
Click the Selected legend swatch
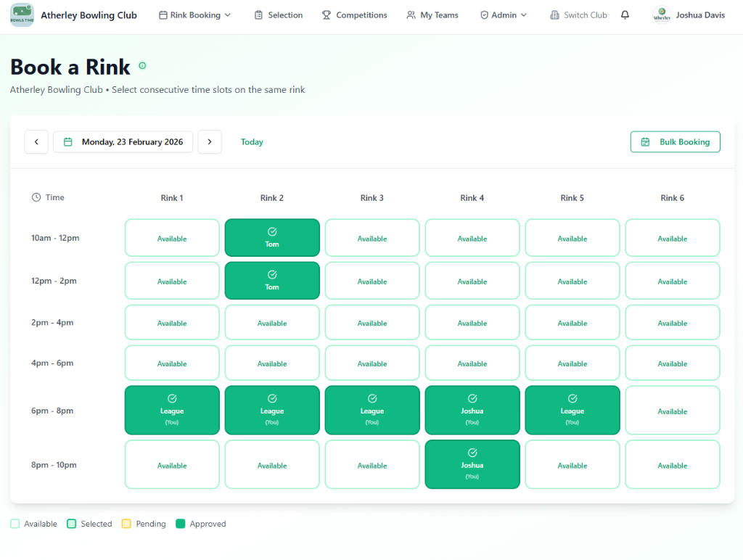tap(72, 524)
